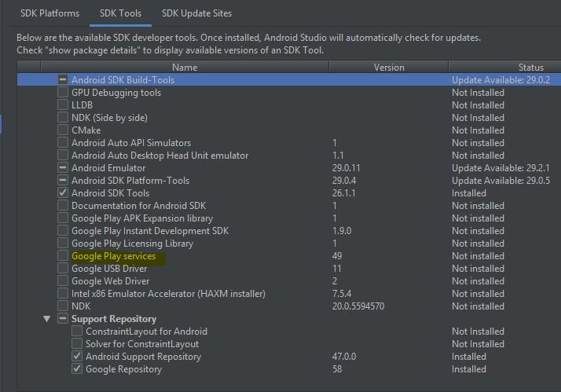Uncheck the Android SDK Tools checkbox
The width and height of the screenshot is (561, 392).
coord(63,193)
